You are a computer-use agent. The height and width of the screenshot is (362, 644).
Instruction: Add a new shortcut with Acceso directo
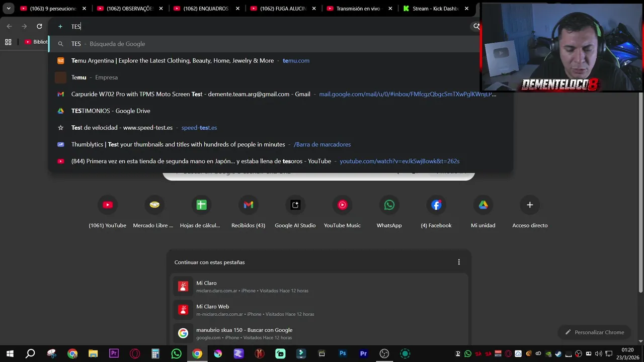click(x=530, y=212)
